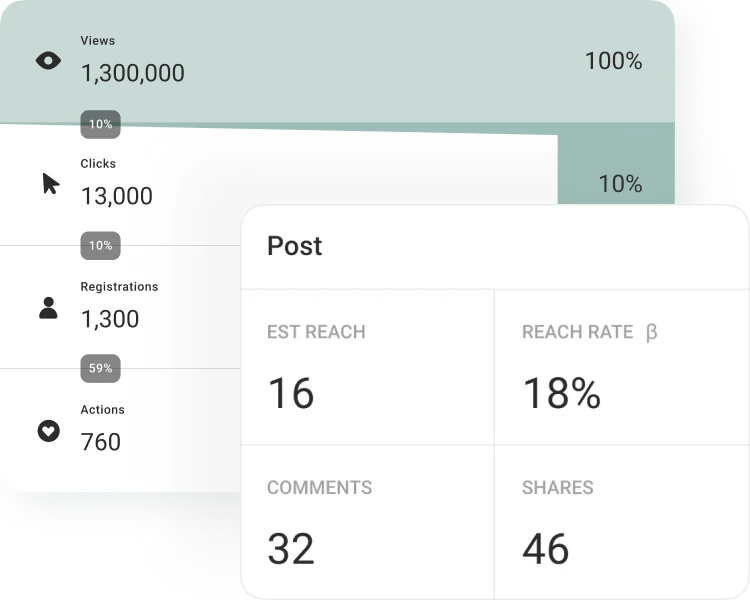Click the comments count 32

290,549
